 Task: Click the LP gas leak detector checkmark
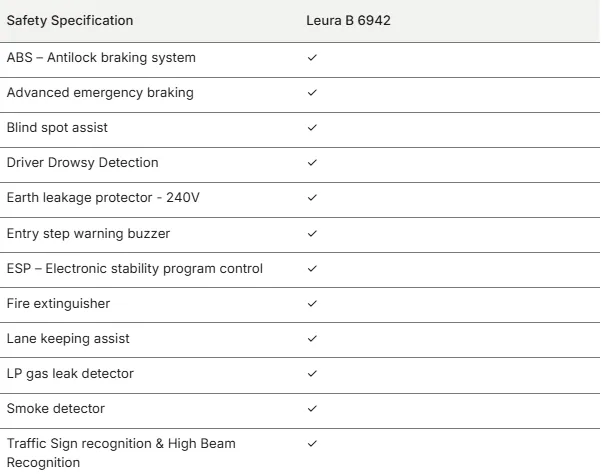coord(312,373)
